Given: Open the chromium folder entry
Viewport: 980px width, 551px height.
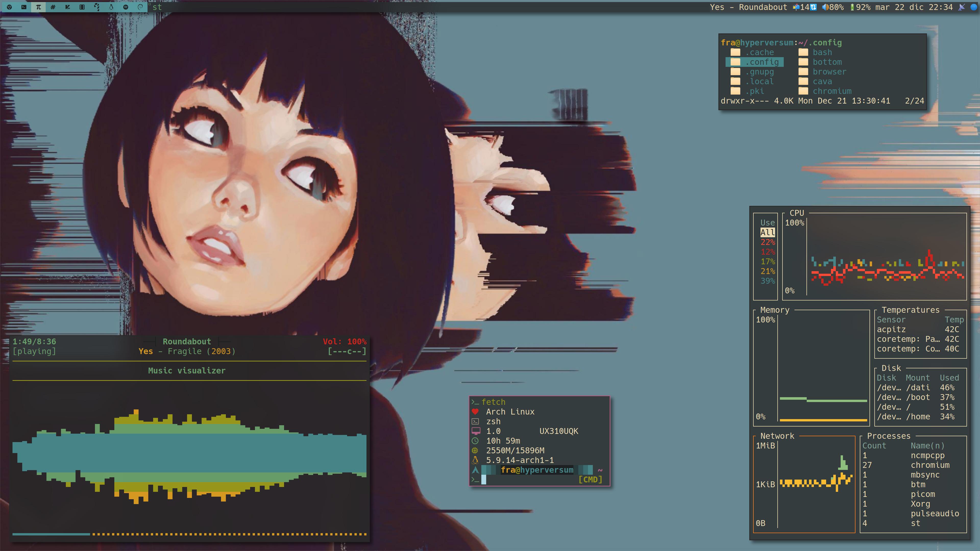Looking at the screenshot, I should 832,91.
